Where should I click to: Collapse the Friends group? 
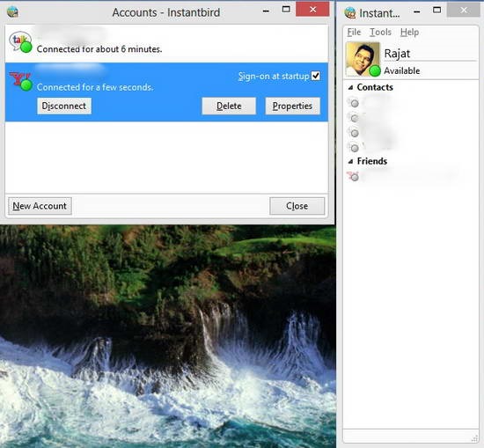350,161
